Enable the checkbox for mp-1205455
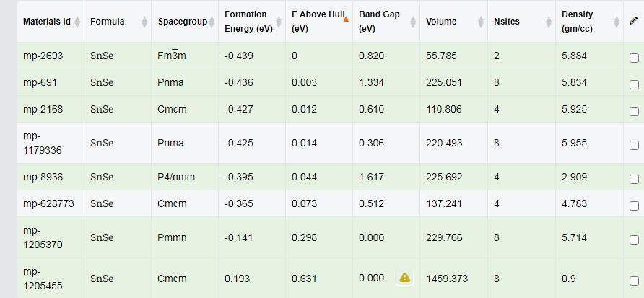The image size is (644, 298). point(634,281)
